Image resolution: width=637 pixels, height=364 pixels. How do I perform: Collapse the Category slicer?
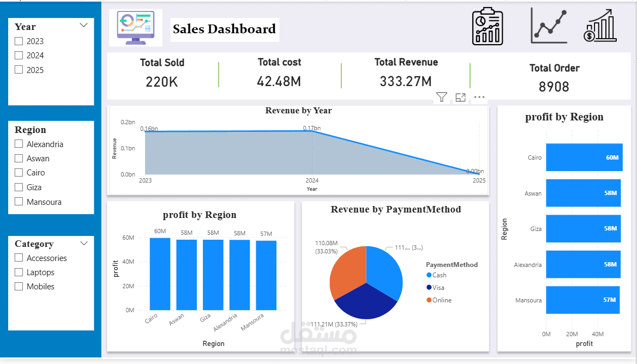(83, 244)
